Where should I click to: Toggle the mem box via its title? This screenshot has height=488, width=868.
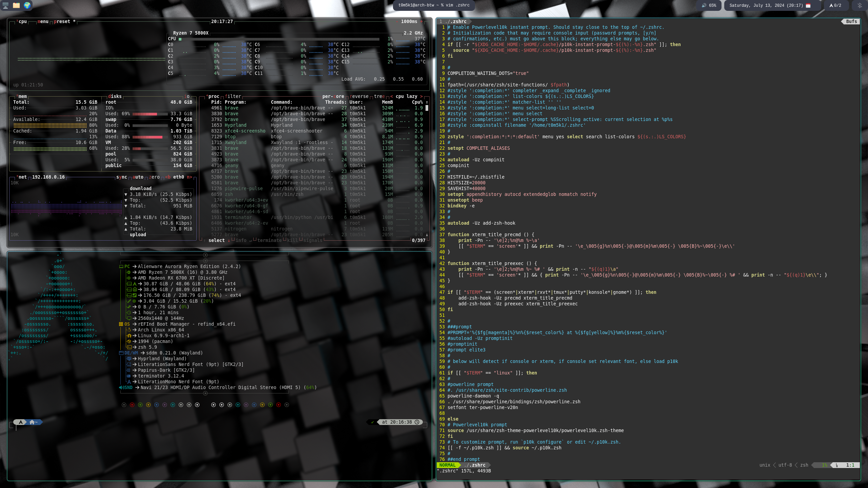coord(21,96)
